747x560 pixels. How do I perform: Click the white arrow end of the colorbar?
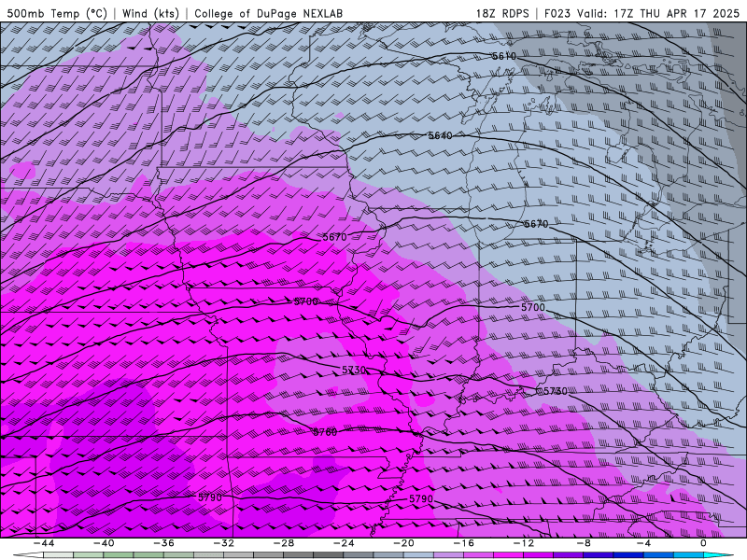pos(28,555)
